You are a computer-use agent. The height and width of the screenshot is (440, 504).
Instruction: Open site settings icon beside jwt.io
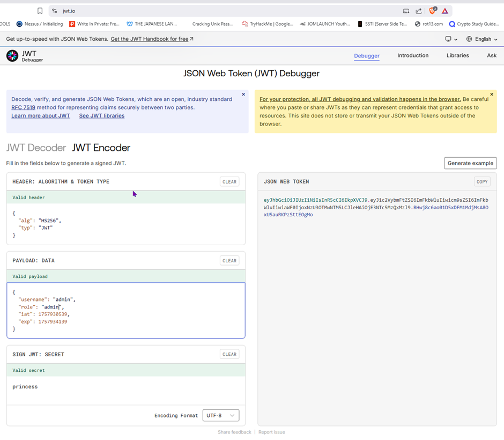pos(54,11)
